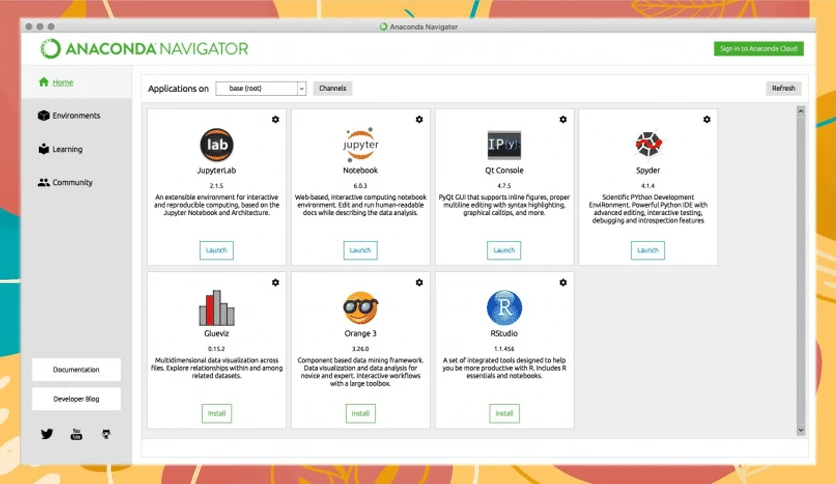Click the Qt Console IPython icon

tap(504, 145)
